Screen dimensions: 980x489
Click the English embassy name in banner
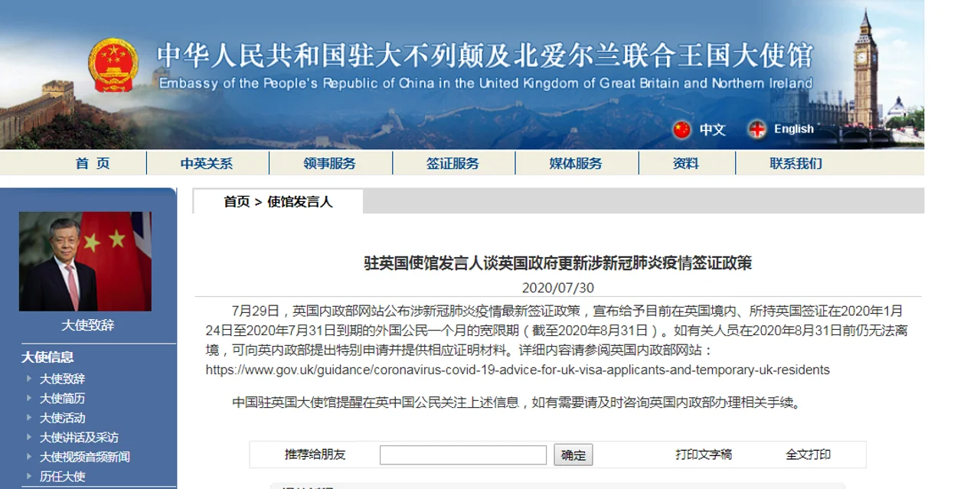point(485,83)
